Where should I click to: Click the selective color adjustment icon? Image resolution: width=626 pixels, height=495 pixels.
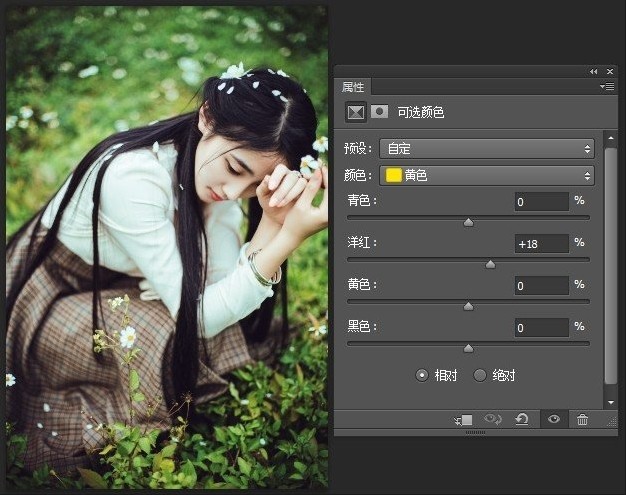click(x=355, y=112)
